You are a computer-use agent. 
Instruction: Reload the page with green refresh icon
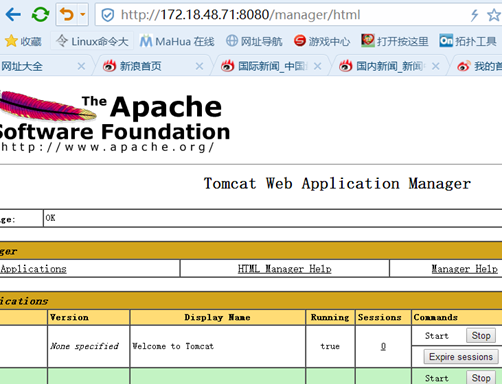tap(40, 15)
